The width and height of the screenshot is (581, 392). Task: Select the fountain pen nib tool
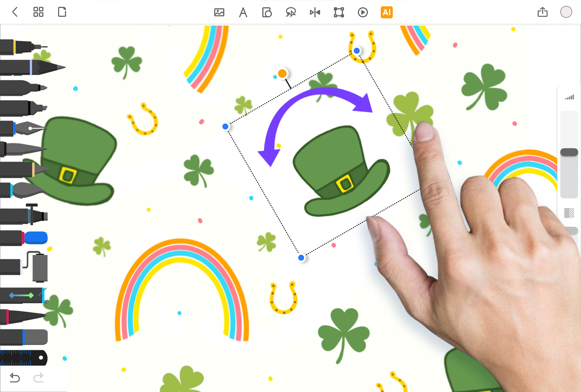pos(23,129)
